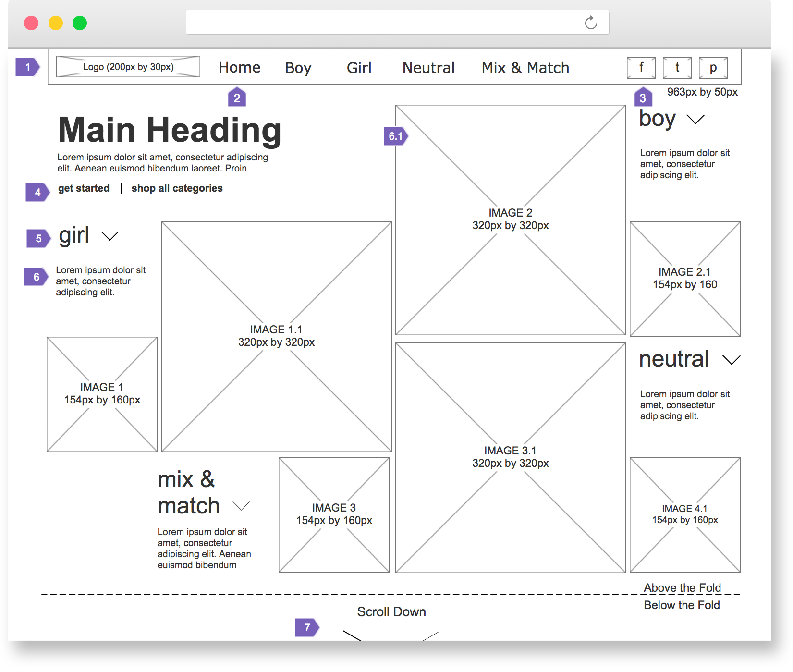Open the IMAGE 4.1 placeholder thumbnail
The image size is (793, 672).
(685, 515)
